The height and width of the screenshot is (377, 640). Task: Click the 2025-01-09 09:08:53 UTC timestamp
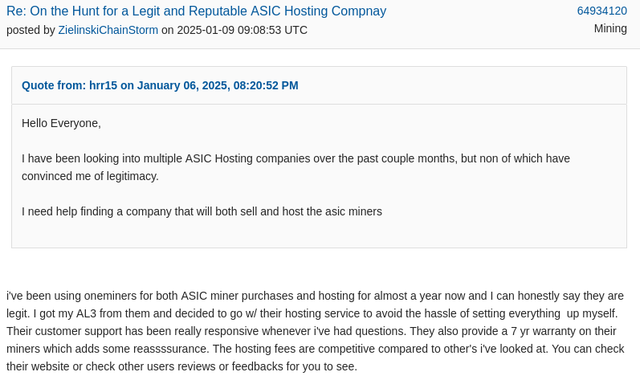[242, 30]
